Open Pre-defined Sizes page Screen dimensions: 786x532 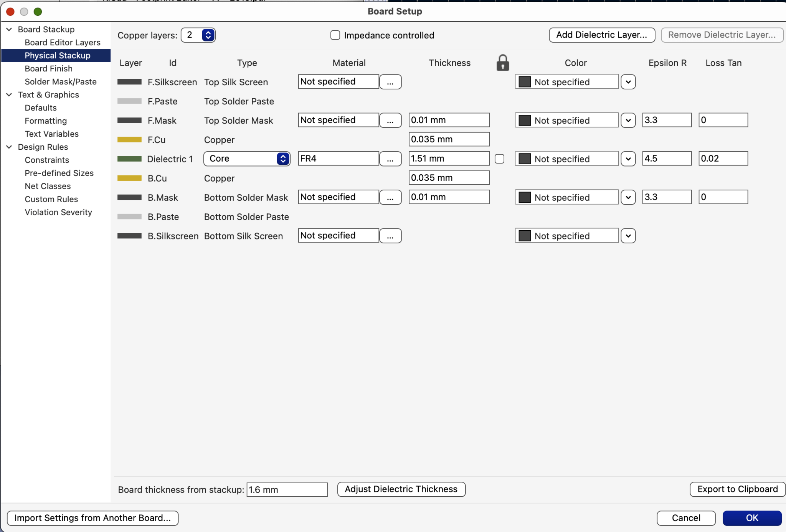coord(59,173)
